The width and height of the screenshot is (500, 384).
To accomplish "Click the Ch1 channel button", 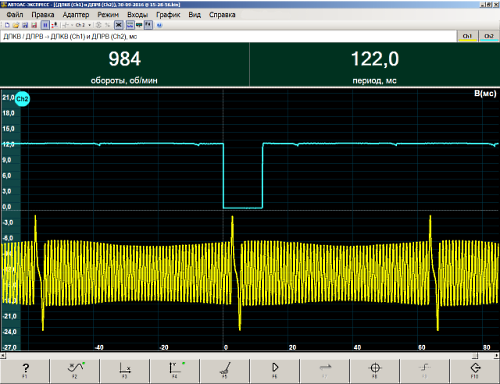I will point(467,36).
